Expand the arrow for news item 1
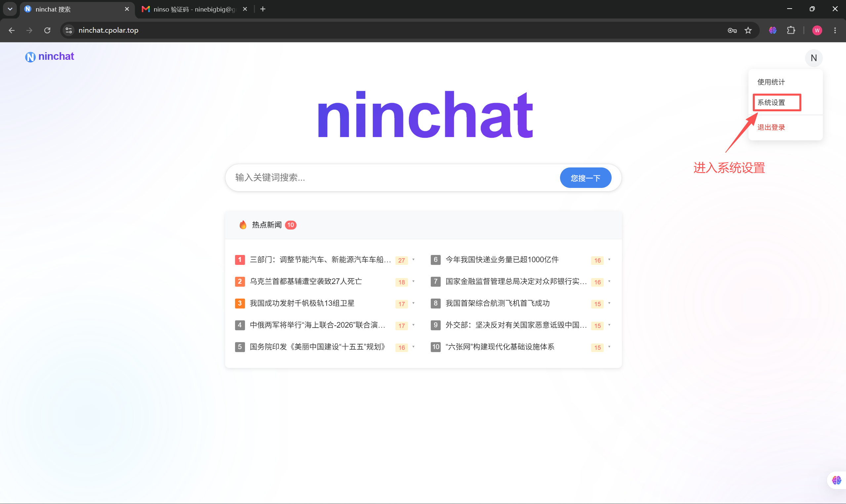This screenshot has height=504, width=846. coord(413,260)
